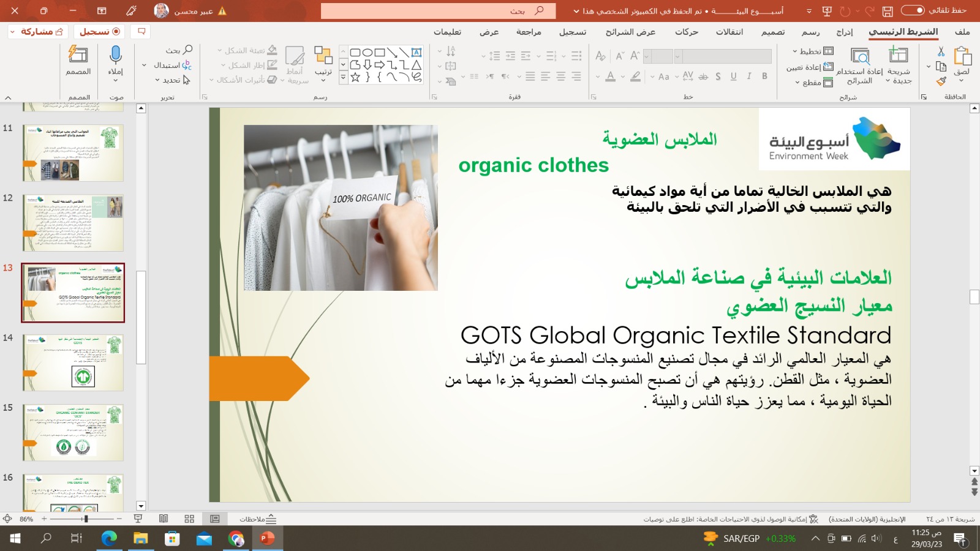
Task: Open the Animations (حركات) tab
Action: (x=687, y=31)
